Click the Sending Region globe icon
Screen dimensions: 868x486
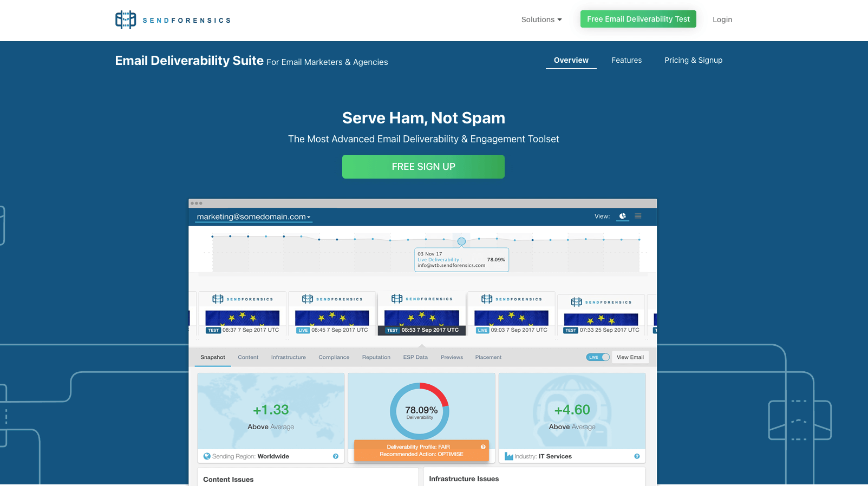coord(207,456)
